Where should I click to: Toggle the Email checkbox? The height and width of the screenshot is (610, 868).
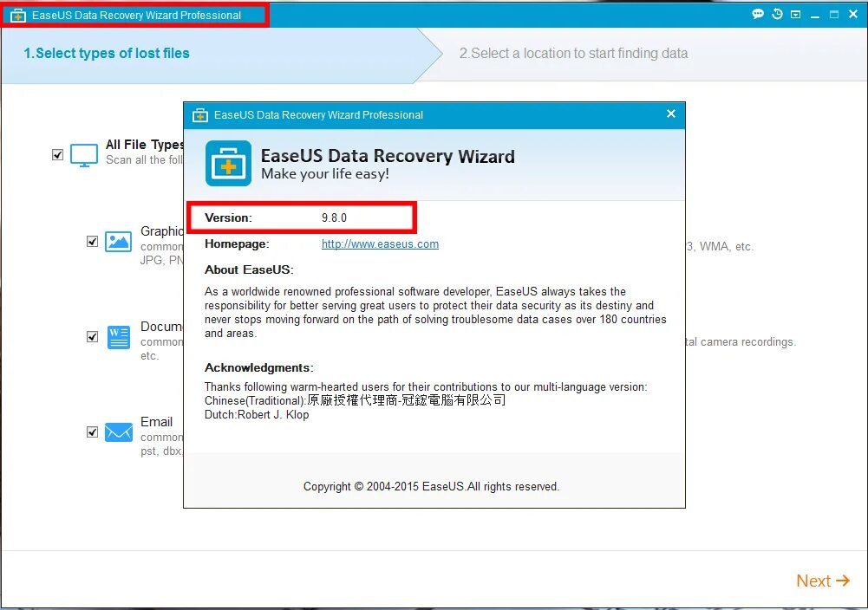[93, 432]
